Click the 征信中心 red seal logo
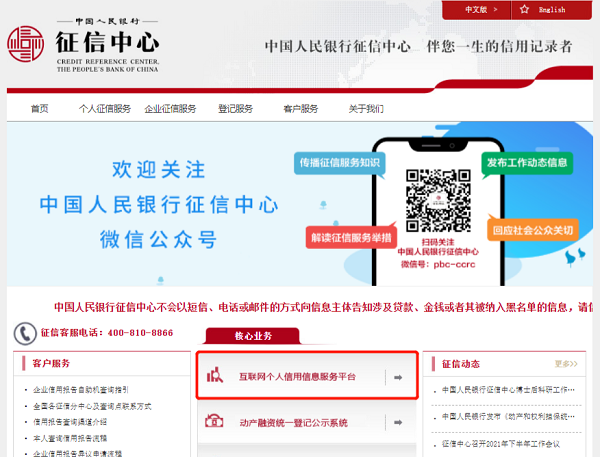 pos(26,45)
